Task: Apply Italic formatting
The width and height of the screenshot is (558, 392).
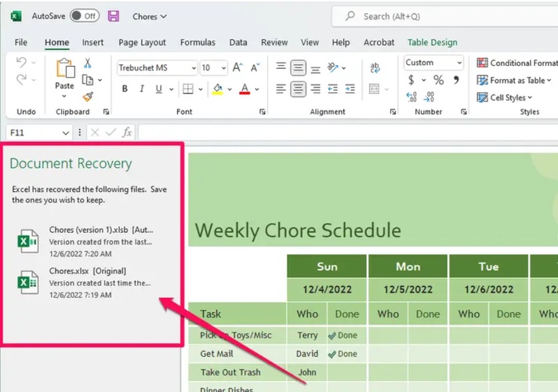Action: click(144, 89)
